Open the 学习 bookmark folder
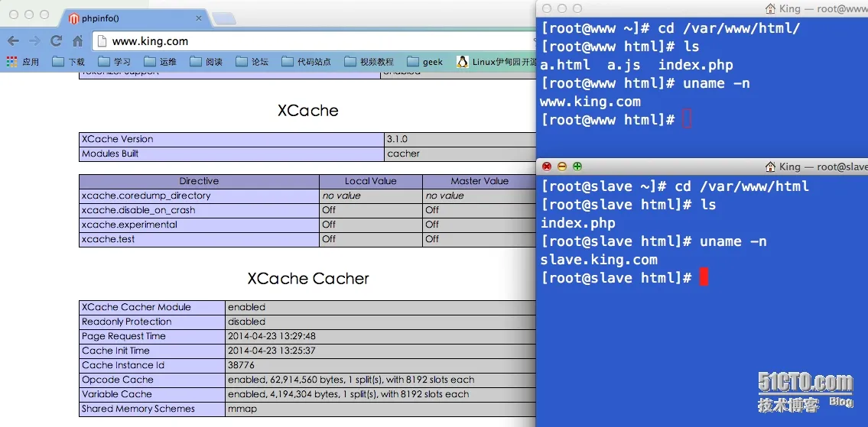This screenshot has width=868, height=427. click(115, 61)
